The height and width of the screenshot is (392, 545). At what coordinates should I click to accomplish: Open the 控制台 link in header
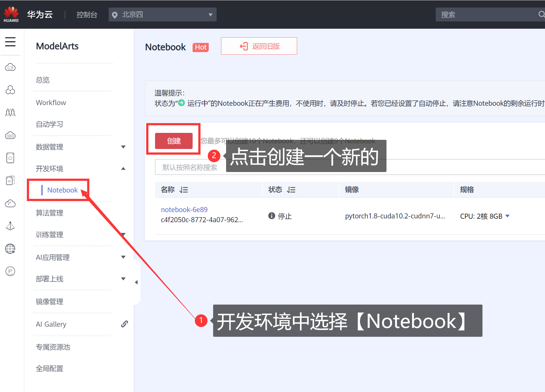coord(87,15)
